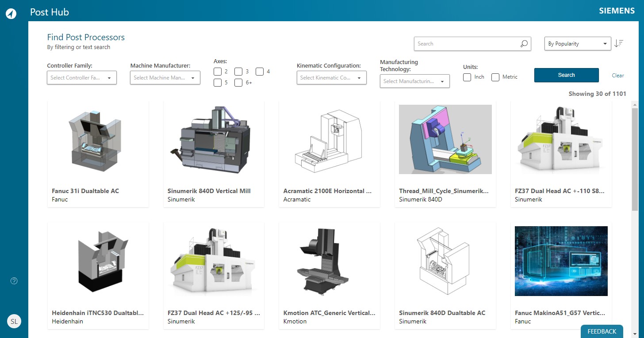Click the Post Hub title
Viewport: 644px width, 338px height.
[x=50, y=12]
